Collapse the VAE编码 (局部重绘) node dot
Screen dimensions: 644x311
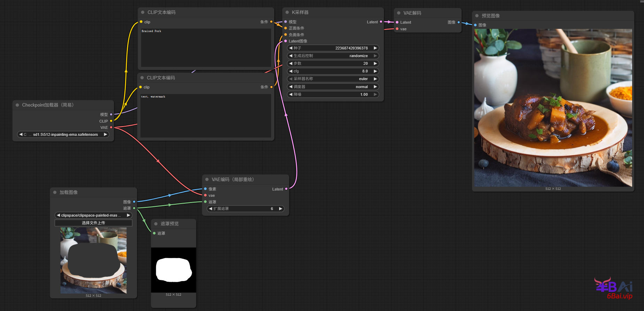tap(207, 179)
